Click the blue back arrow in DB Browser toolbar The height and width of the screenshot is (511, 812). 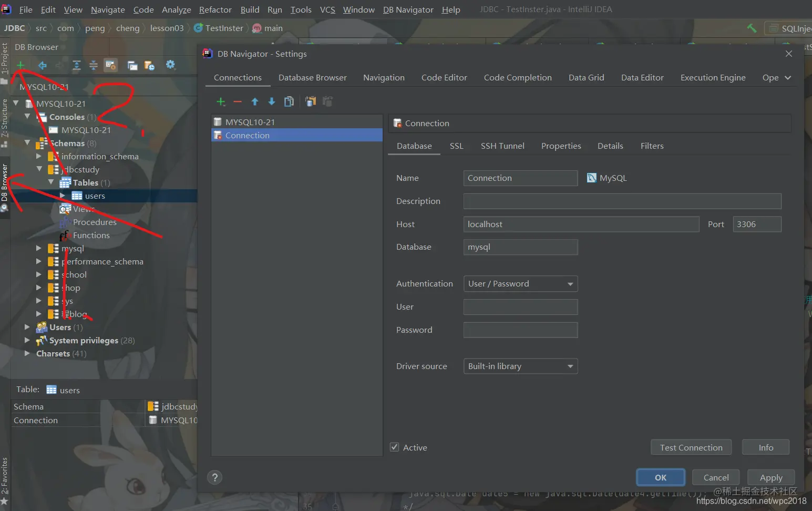[x=43, y=65]
